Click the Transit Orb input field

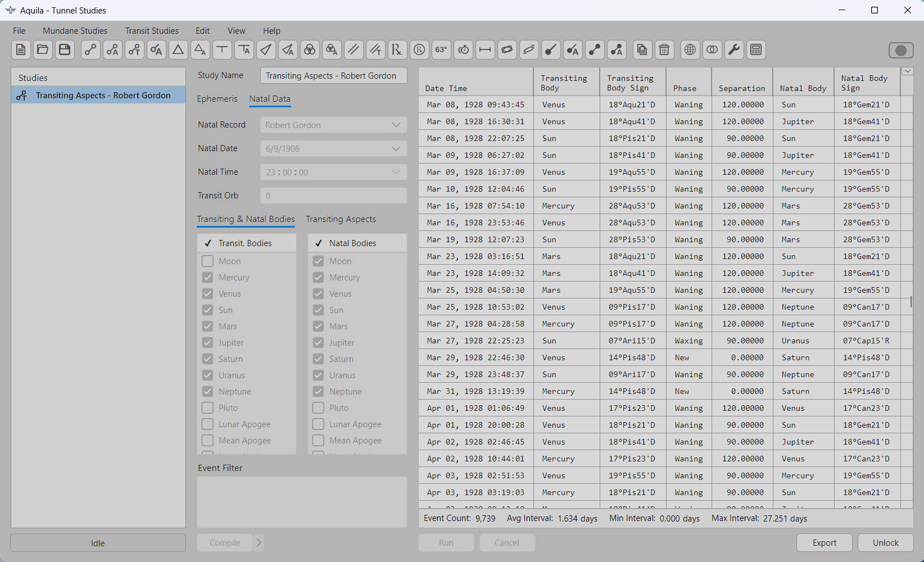[x=334, y=196]
